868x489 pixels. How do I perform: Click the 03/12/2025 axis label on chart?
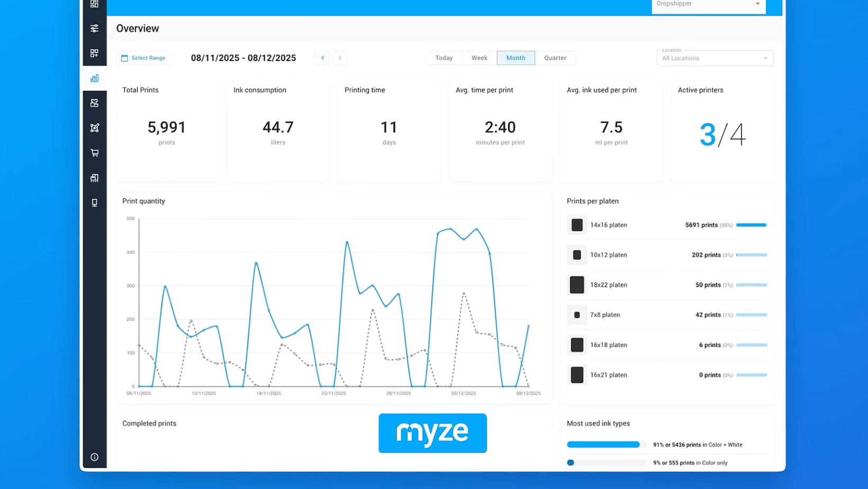point(463,393)
